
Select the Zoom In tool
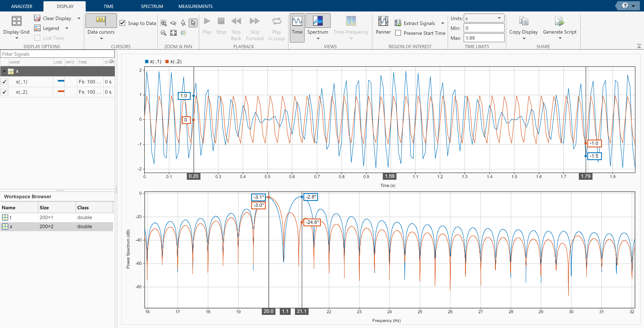pos(164,23)
